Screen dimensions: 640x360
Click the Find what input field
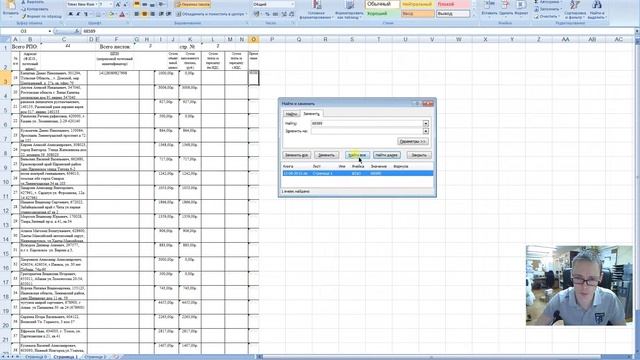click(x=367, y=123)
